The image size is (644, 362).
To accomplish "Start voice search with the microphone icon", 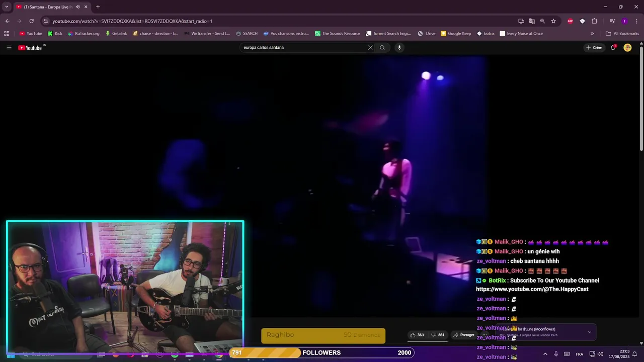I will click(399, 48).
